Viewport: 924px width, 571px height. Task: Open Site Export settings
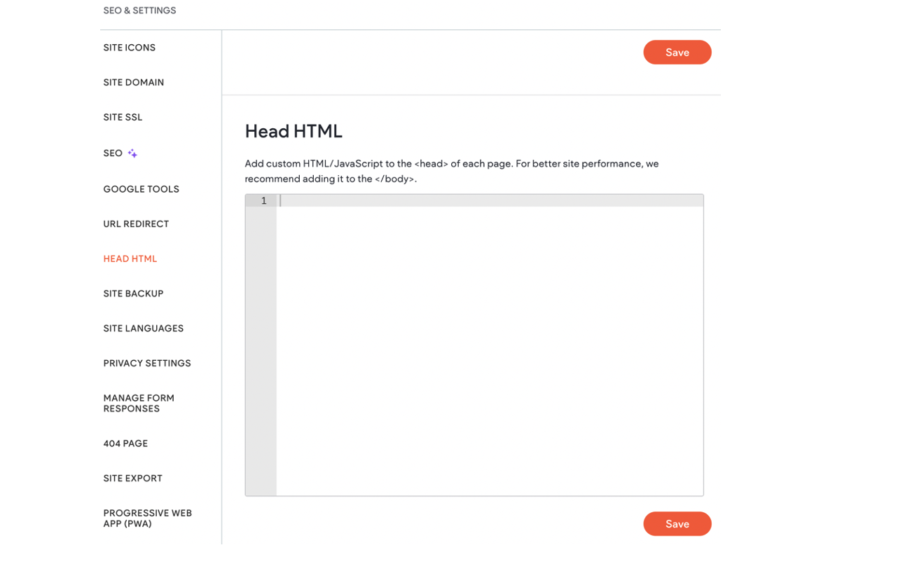[133, 479]
